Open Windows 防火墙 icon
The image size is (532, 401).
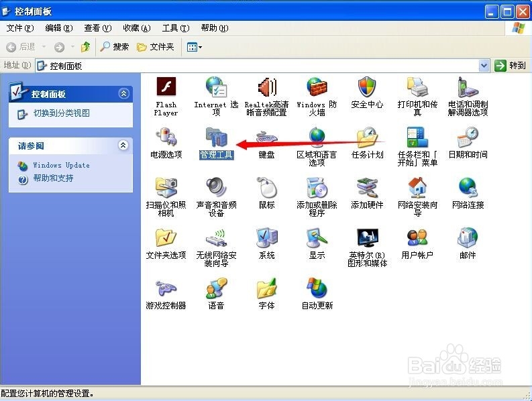317,87
